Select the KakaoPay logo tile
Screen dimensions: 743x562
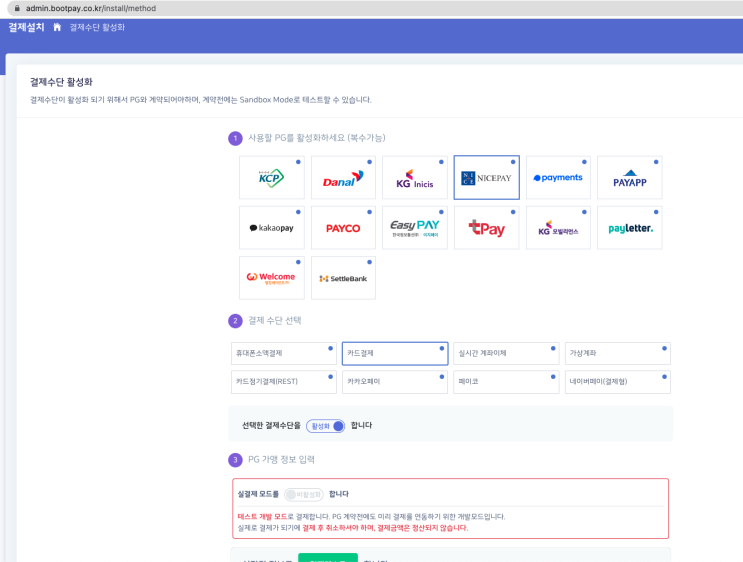[x=271, y=228]
